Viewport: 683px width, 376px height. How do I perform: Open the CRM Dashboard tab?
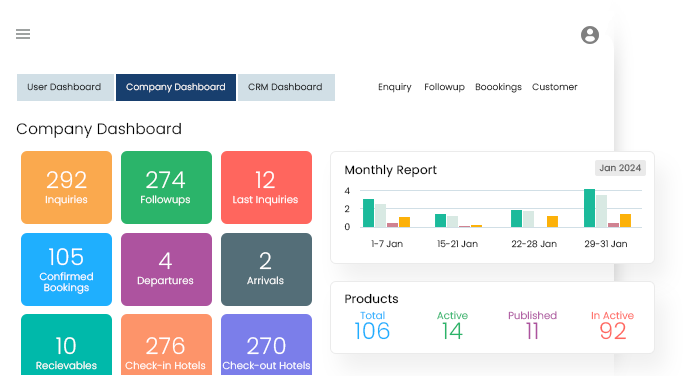click(286, 88)
